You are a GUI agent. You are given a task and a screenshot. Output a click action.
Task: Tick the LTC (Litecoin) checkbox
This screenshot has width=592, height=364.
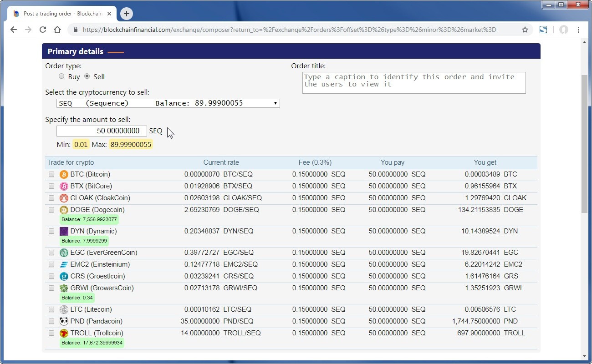[51, 309]
